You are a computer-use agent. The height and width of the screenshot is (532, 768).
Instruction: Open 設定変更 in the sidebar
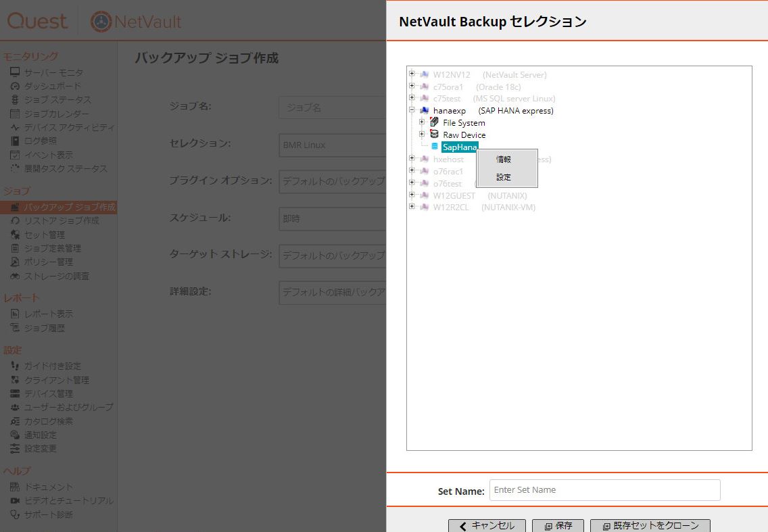[41, 448]
